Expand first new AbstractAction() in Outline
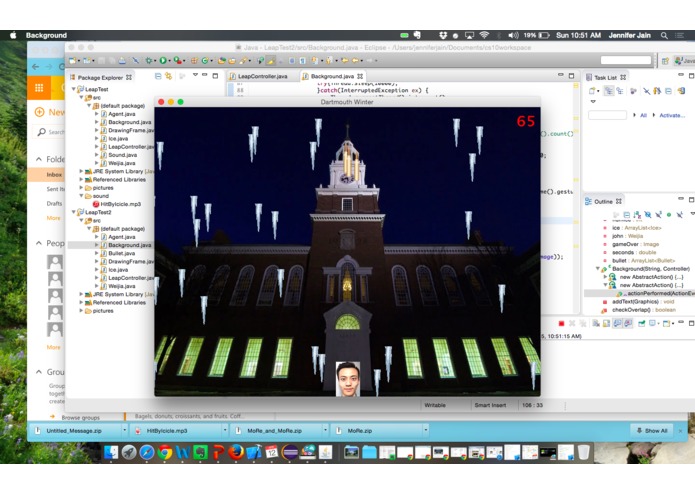 click(605, 277)
